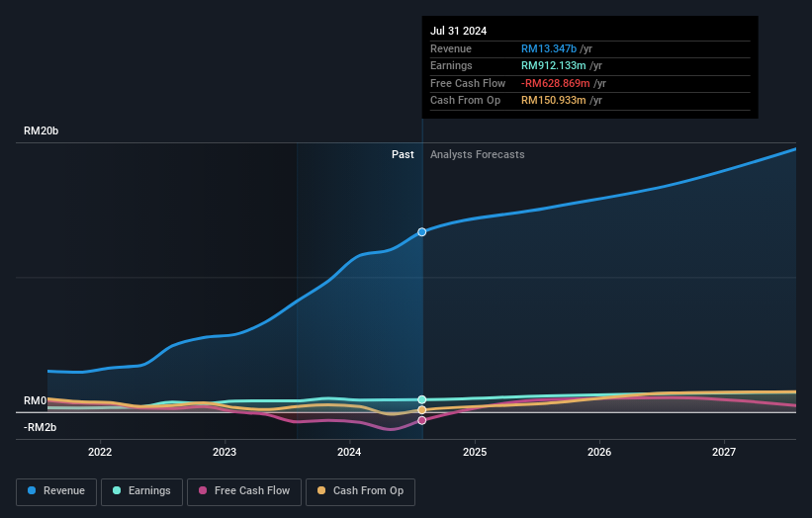Click the Earnings data point marker on teal line
The height and width of the screenshot is (518, 812).
[422, 399]
